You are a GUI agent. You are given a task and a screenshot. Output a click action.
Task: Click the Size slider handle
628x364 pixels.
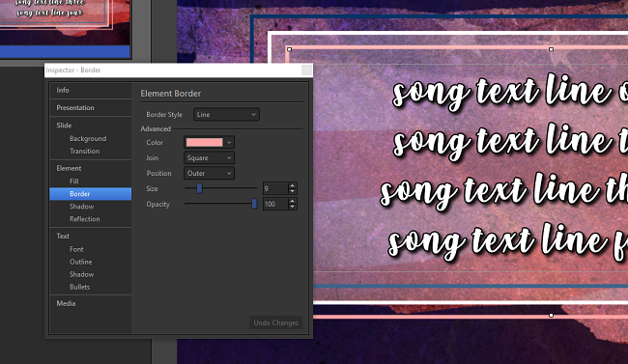[x=199, y=188]
